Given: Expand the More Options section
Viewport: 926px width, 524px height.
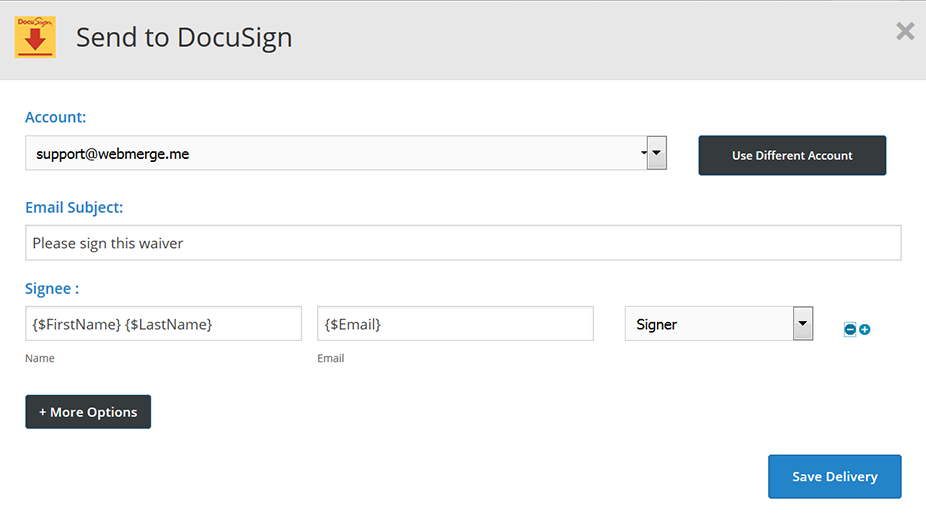Looking at the screenshot, I should [x=88, y=412].
